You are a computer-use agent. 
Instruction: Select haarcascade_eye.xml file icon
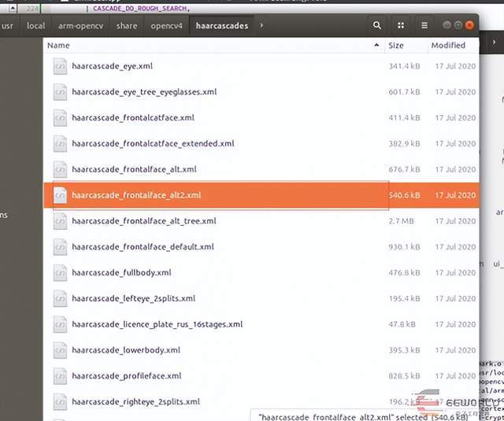click(x=61, y=66)
